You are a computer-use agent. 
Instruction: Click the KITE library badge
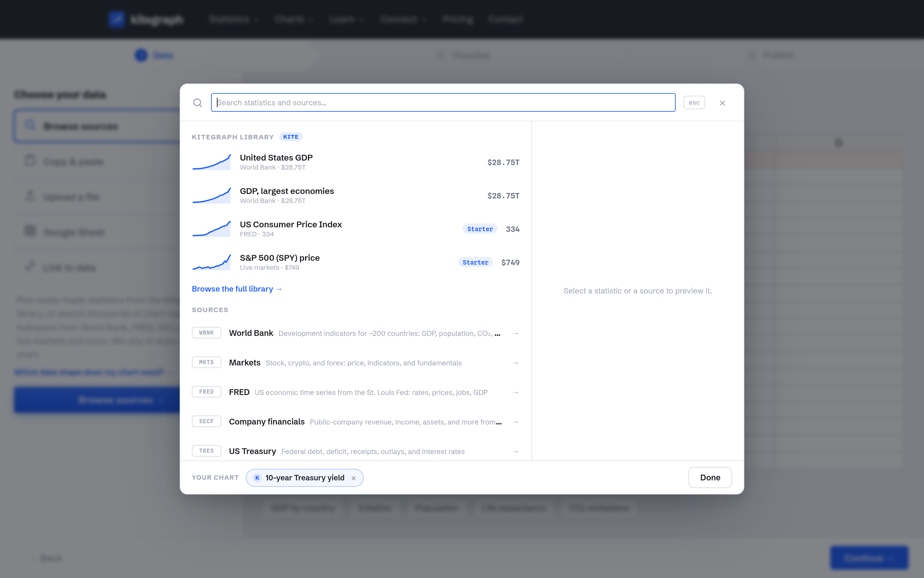[291, 137]
